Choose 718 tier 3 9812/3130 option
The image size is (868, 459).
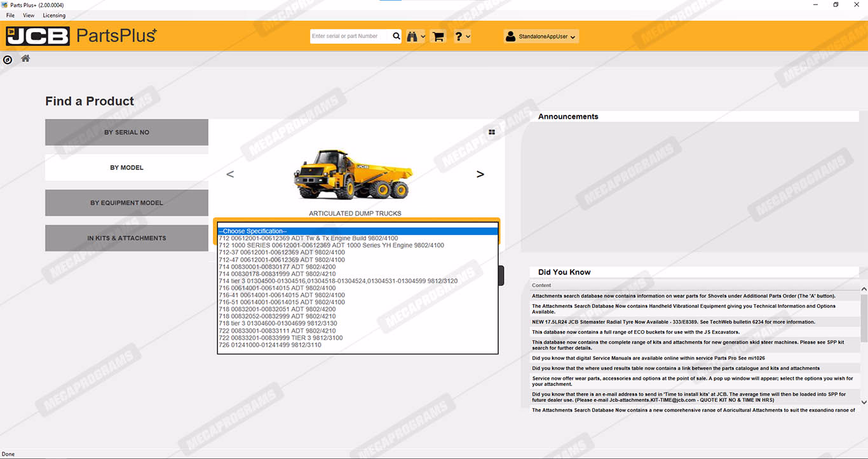pos(358,323)
